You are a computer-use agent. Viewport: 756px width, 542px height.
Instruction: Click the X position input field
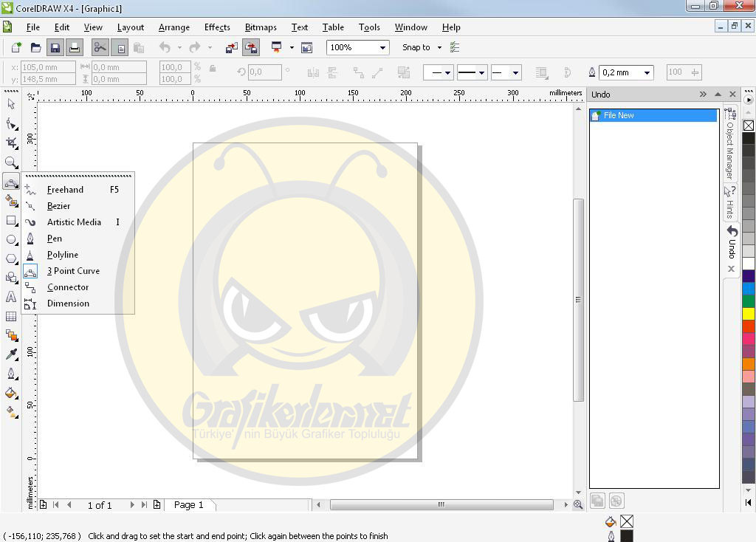(48, 67)
